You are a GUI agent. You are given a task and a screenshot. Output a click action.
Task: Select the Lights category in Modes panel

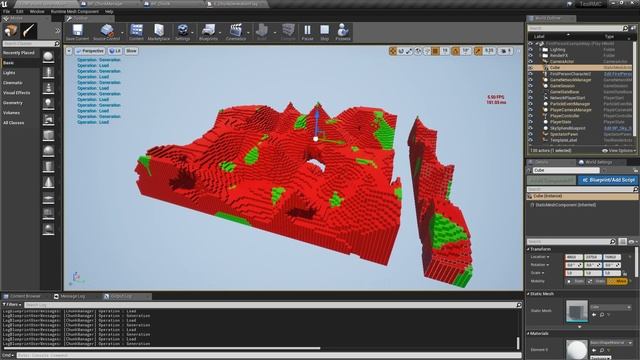click(9, 73)
